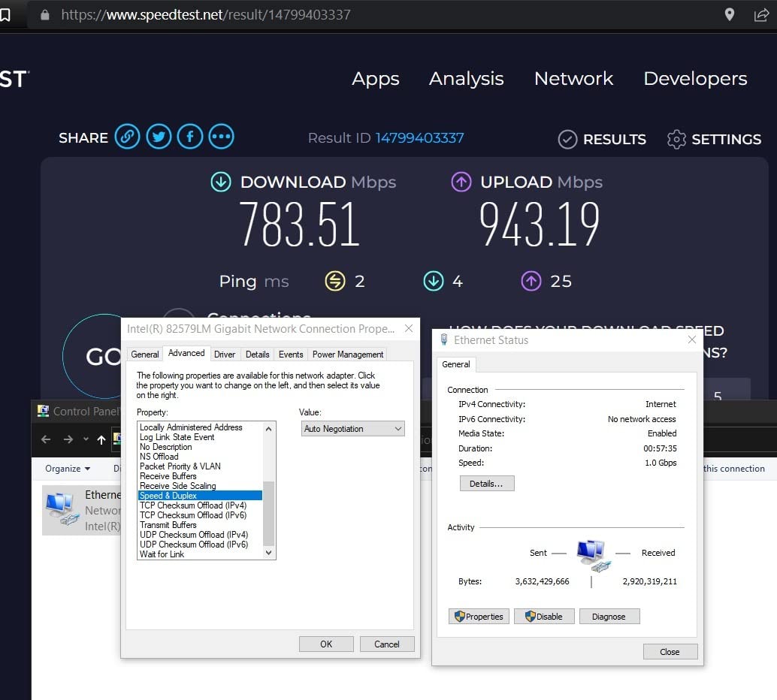Click the upload latency icon showing 25
Image resolution: width=777 pixels, height=700 pixels.
pyautogui.click(x=531, y=281)
